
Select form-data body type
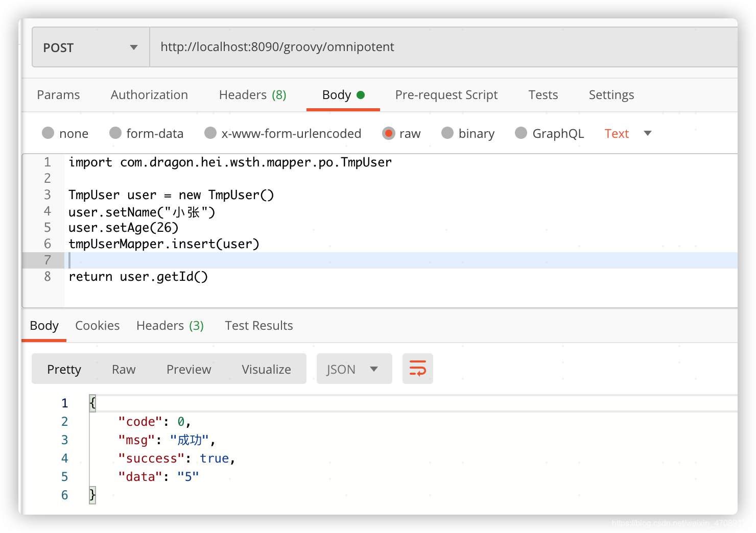click(x=146, y=133)
